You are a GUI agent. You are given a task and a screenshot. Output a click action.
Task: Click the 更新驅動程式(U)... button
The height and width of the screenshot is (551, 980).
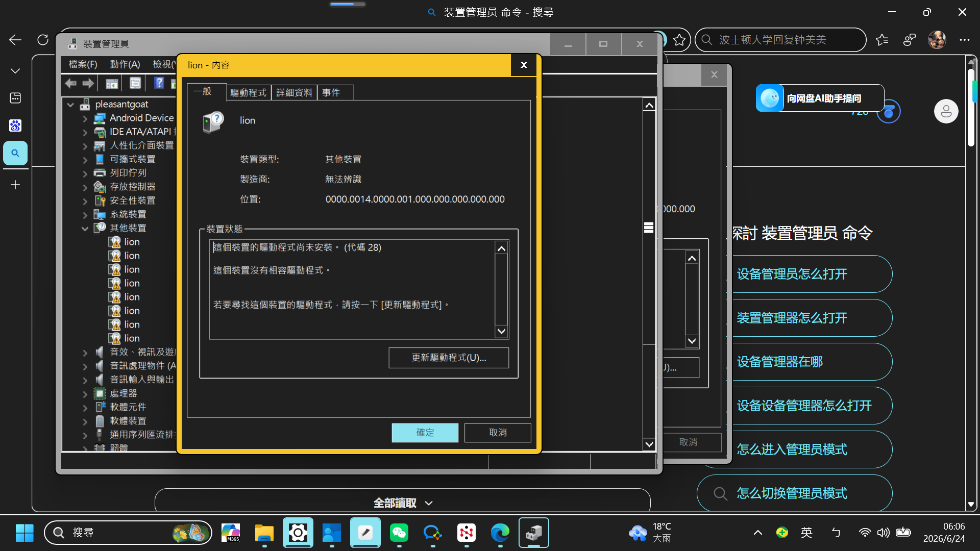(x=449, y=358)
